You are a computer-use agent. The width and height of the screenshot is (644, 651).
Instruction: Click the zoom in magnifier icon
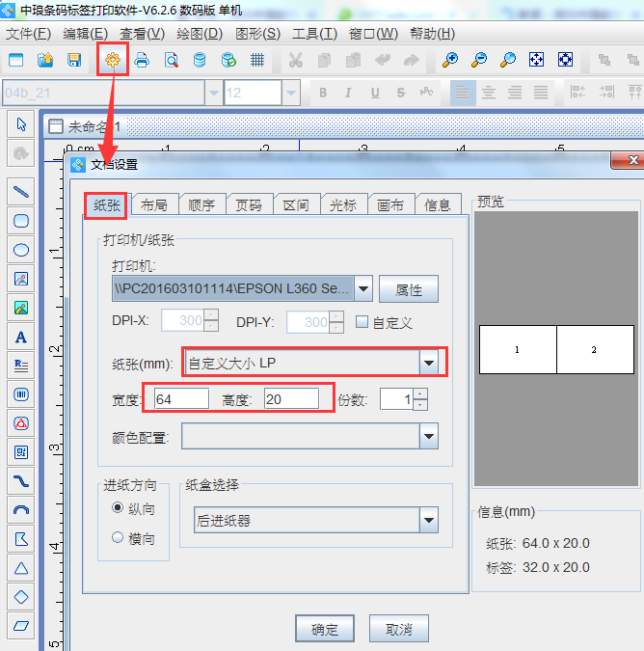[450, 60]
